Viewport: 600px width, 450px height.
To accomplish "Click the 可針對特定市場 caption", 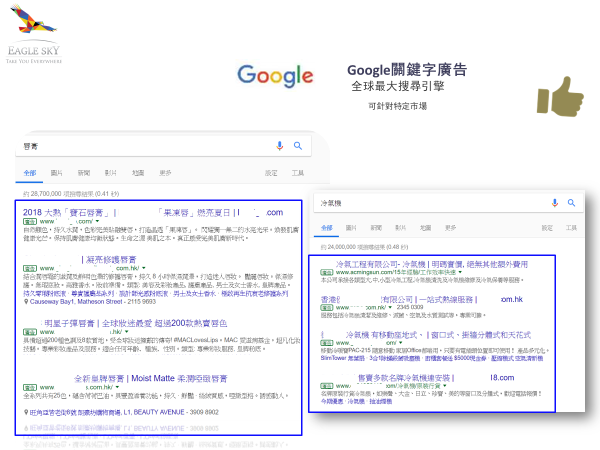I will 398,106.
